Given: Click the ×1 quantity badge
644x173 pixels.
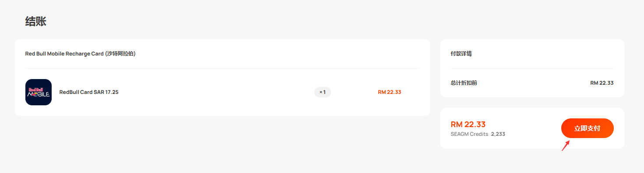Looking at the screenshot, I should click(323, 92).
